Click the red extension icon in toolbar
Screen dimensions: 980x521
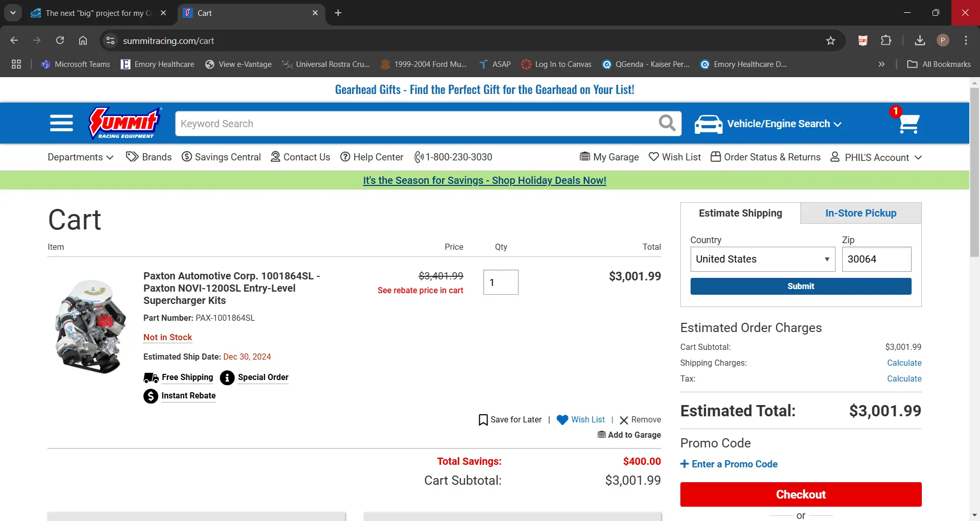863,40
